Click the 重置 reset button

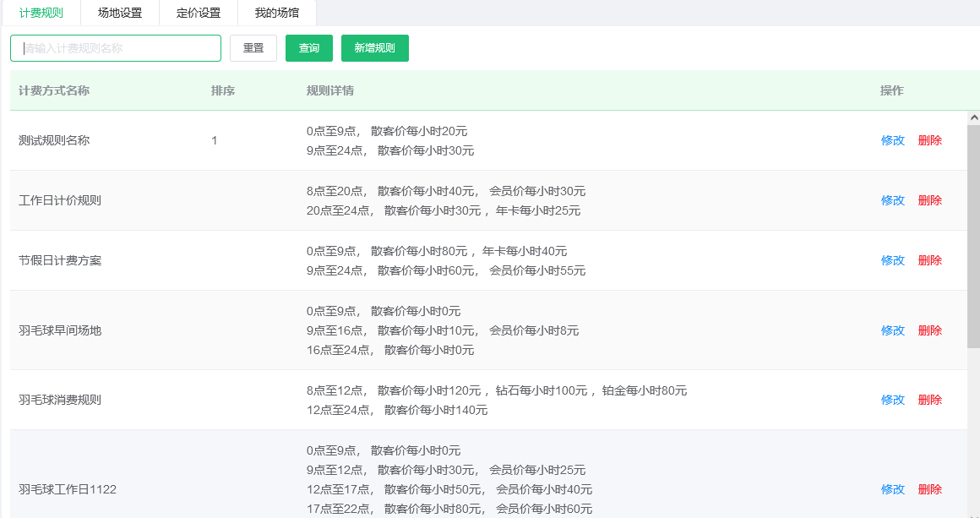(253, 48)
